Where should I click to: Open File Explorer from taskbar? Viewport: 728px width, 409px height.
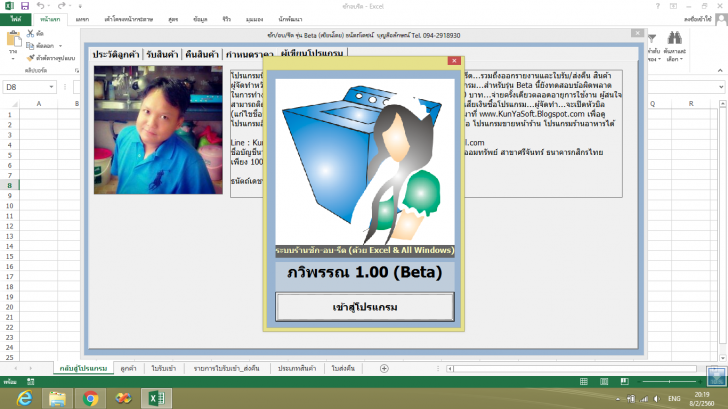click(58, 398)
